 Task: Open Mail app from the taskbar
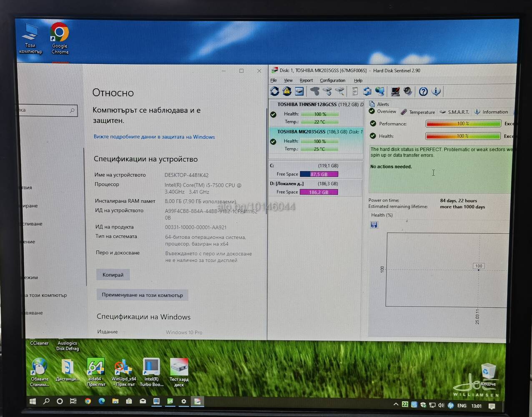click(x=143, y=401)
